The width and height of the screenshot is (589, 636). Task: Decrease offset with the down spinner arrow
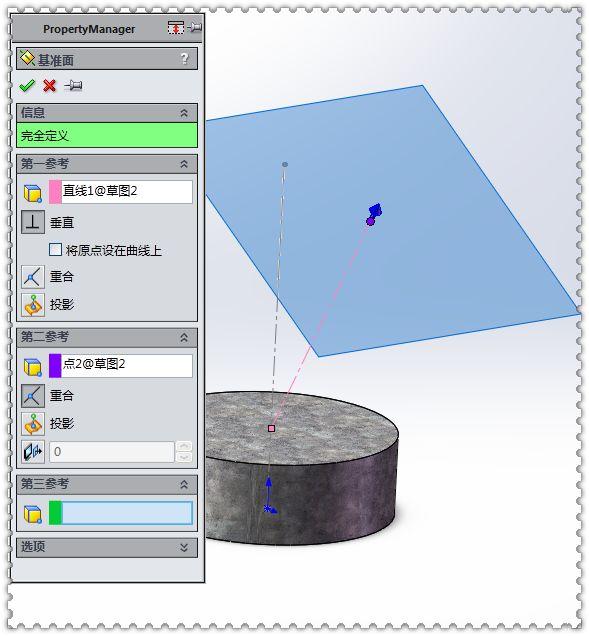[x=184, y=457]
